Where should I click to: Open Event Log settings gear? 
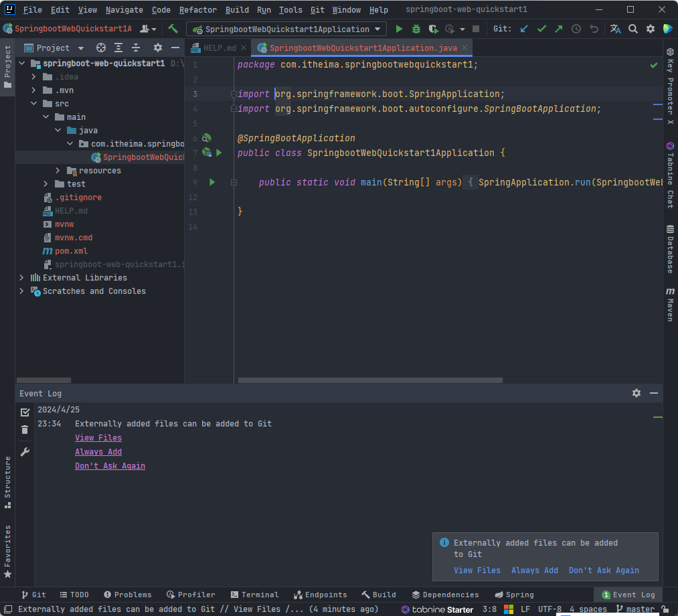637,393
